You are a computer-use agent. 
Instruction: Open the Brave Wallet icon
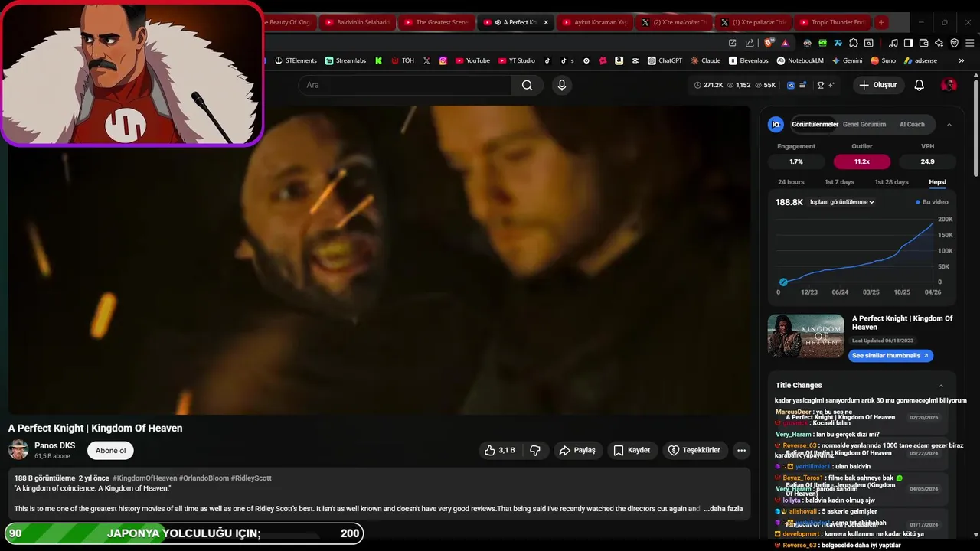[x=923, y=43]
